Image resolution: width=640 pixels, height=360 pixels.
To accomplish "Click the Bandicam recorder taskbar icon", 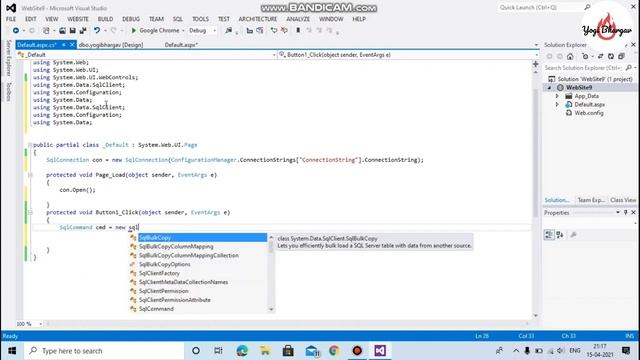I will coord(357,351).
